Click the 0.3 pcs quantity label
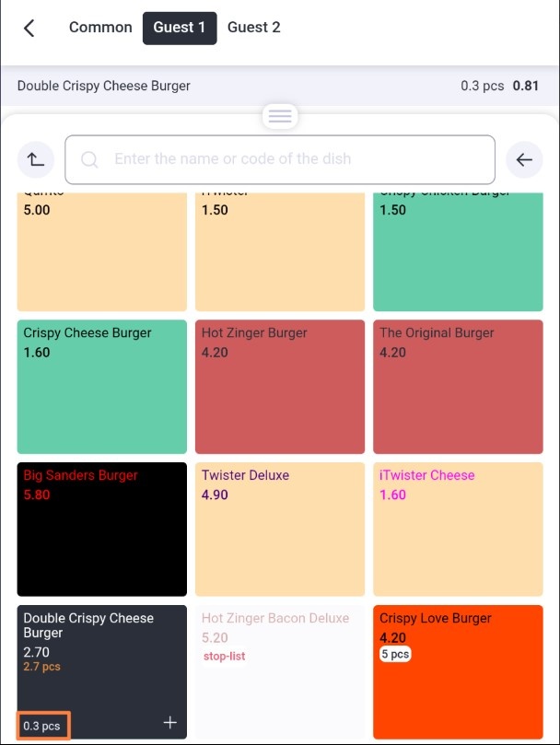 click(42, 726)
